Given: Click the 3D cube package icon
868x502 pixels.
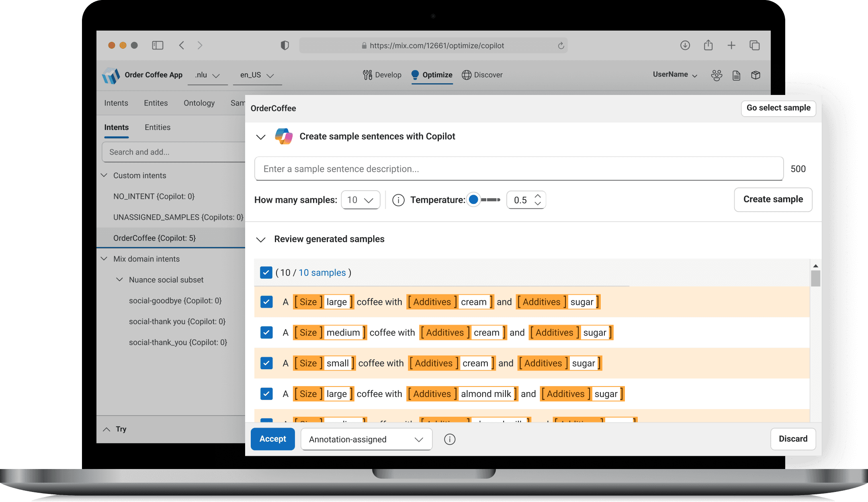Looking at the screenshot, I should pyautogui.click(x=755, y=75).
